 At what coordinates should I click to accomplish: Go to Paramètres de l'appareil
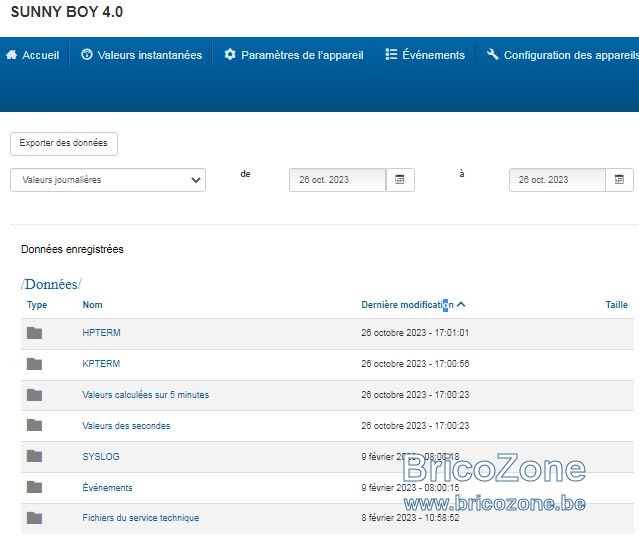tap(294, 55)
